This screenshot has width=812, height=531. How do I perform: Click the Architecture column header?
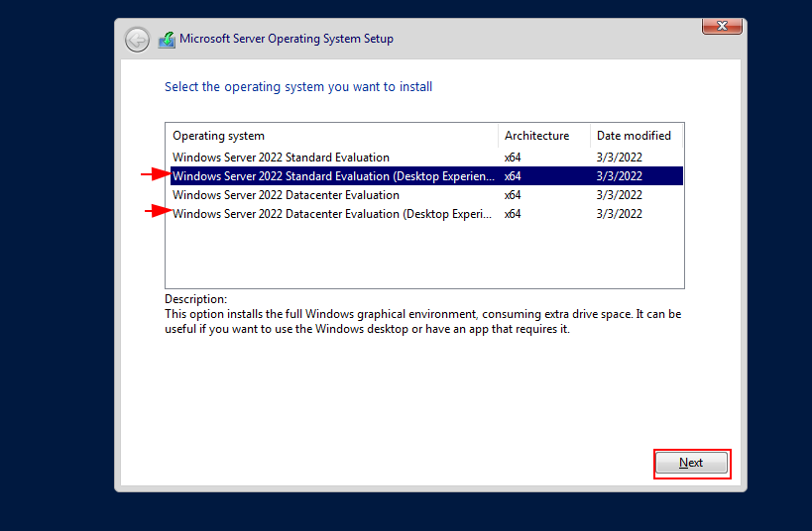[x=544, y=136]
